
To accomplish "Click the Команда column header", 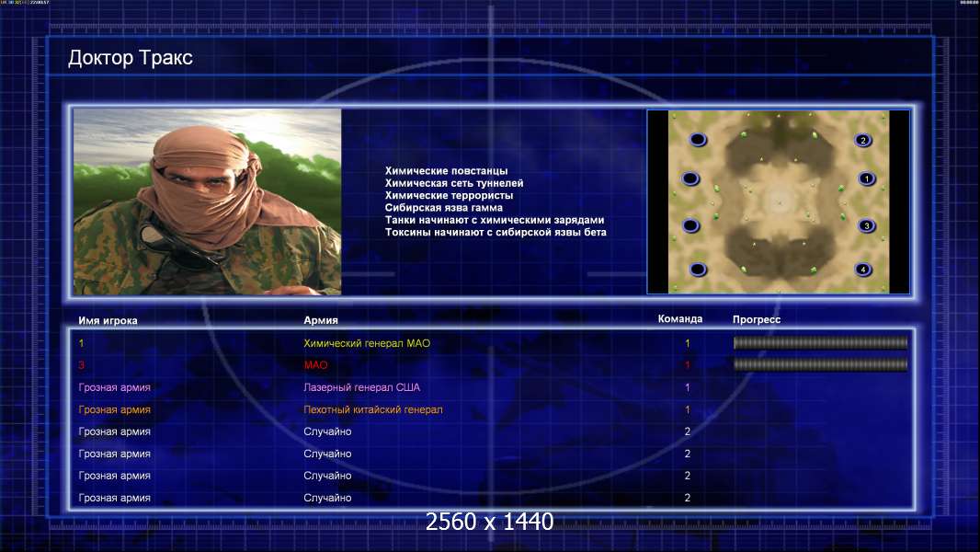I will [x=680, y=319].
